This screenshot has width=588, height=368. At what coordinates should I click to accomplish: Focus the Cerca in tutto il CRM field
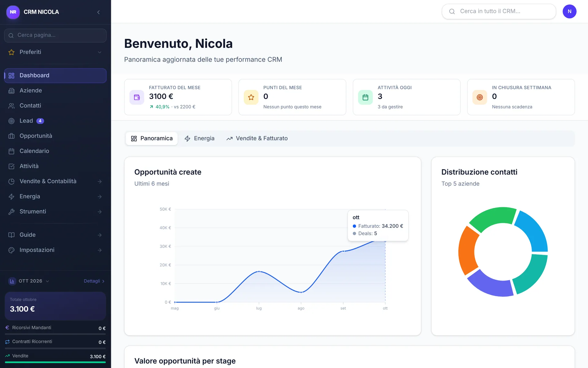pos(499,11)
